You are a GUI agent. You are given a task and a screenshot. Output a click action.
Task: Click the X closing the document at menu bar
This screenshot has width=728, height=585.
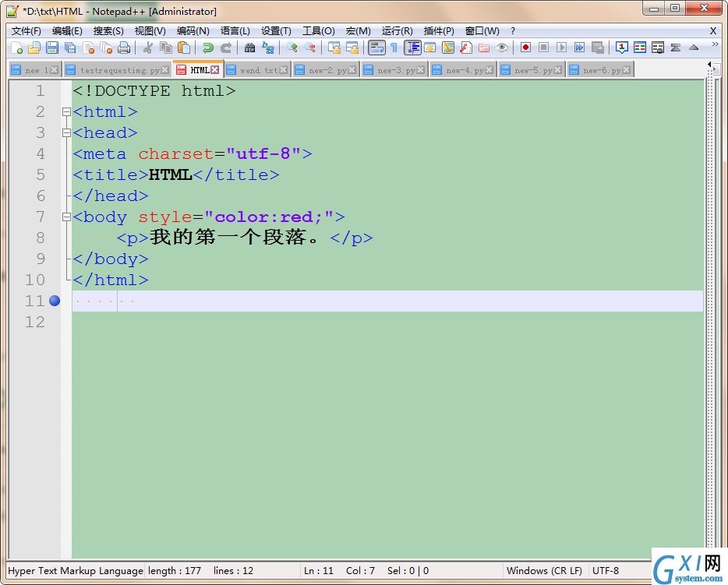coord(713,31)
